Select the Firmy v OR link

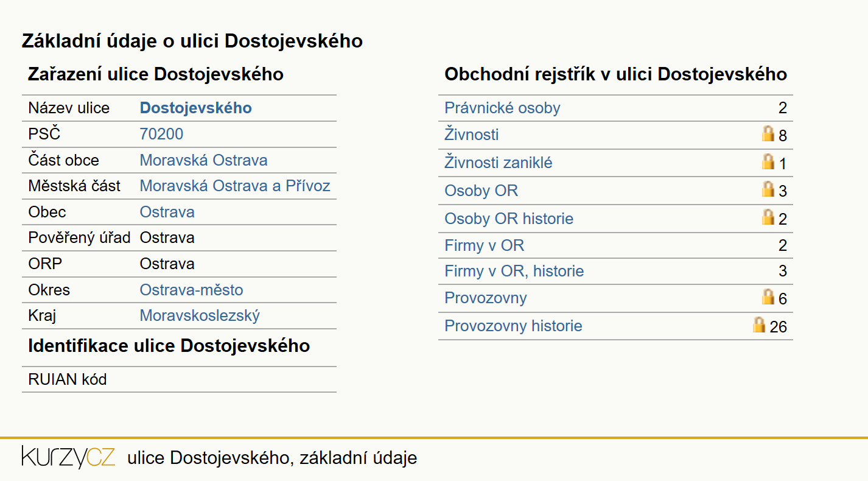pyautogui.click(x=485, y=245)
